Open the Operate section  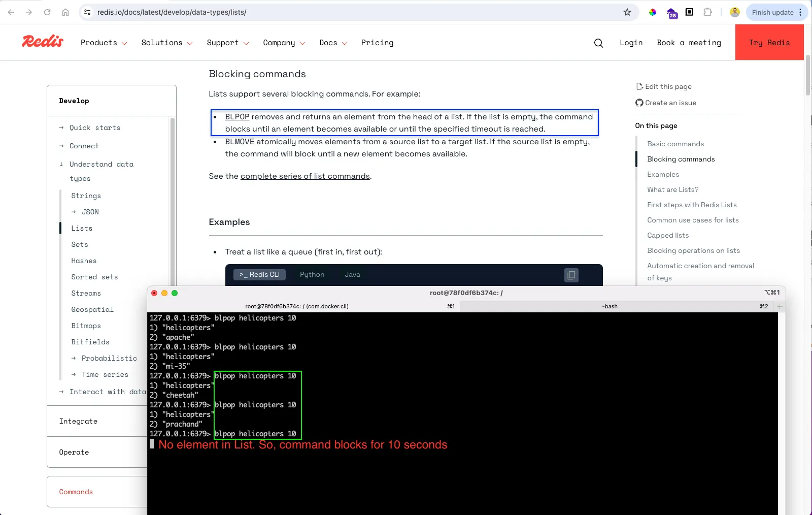(x=74, y=453)
